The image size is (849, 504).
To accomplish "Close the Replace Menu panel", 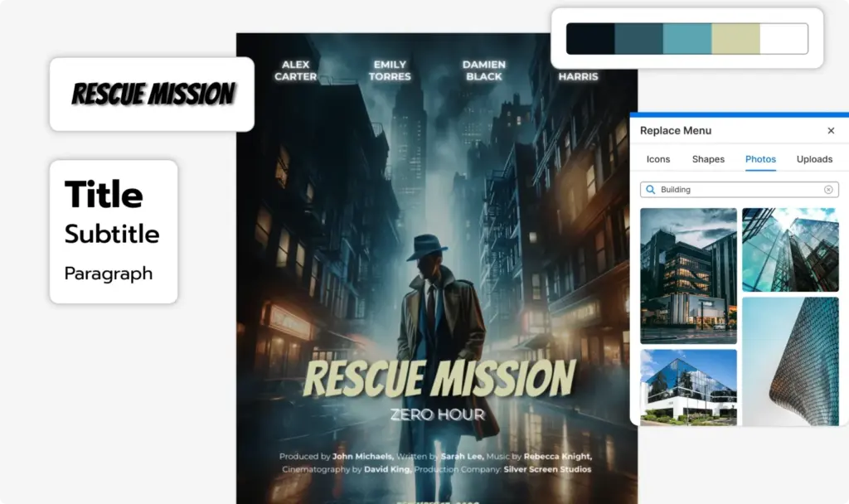I will (x=831, y=131).
